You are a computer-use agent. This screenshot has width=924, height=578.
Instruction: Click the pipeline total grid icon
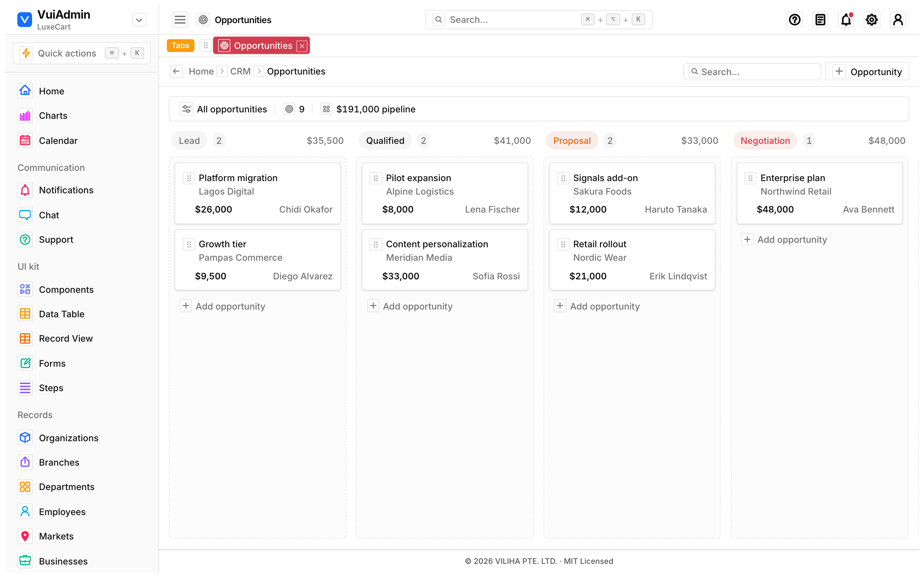click(x=326, y=109)
